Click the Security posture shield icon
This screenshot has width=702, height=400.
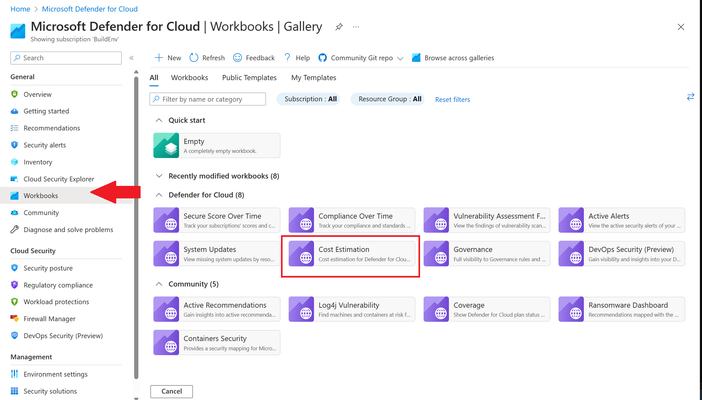click(14, 268)
